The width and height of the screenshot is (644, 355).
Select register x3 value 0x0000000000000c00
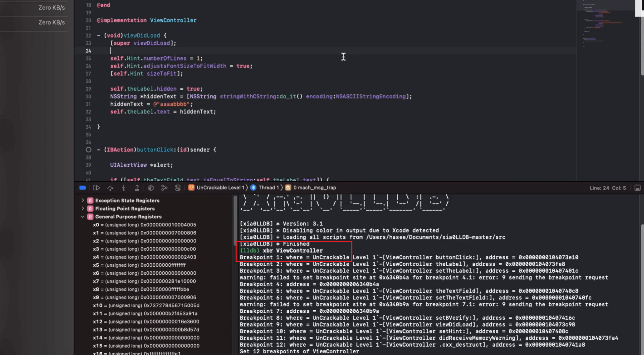tap(168, 249)
